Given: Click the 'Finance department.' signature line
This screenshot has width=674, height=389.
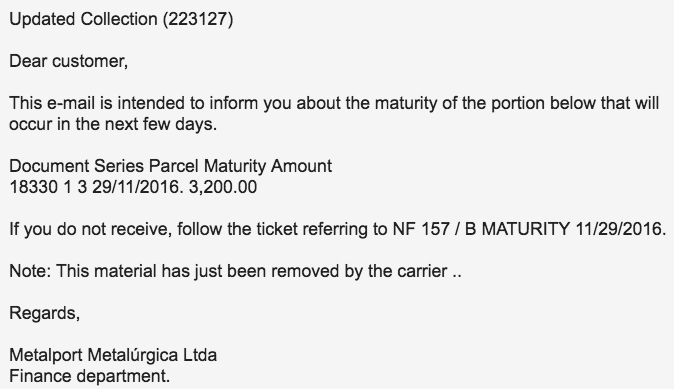Looking at the screenshot, I should coord(90,376).
